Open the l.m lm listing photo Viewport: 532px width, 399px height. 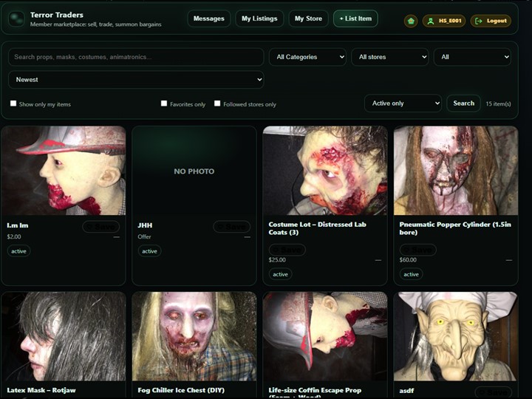(x=64, y=171)
